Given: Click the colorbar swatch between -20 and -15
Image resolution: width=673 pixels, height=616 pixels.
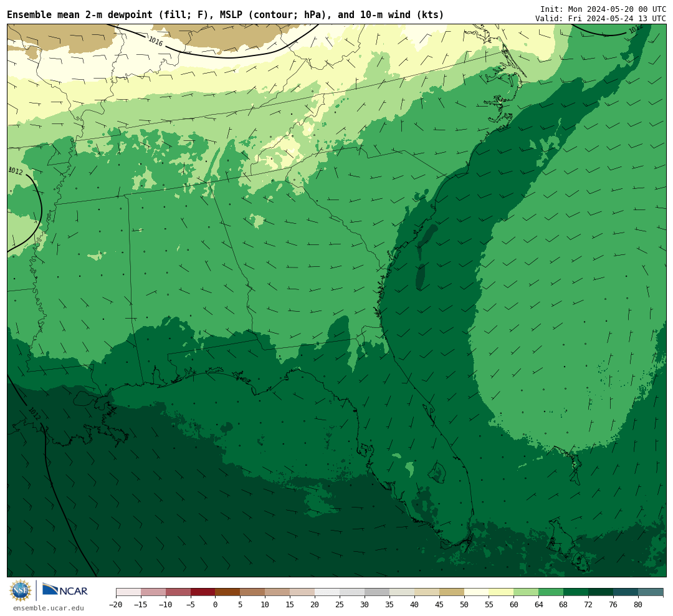Looking at the screenshot, I should [x=128, y=592].
